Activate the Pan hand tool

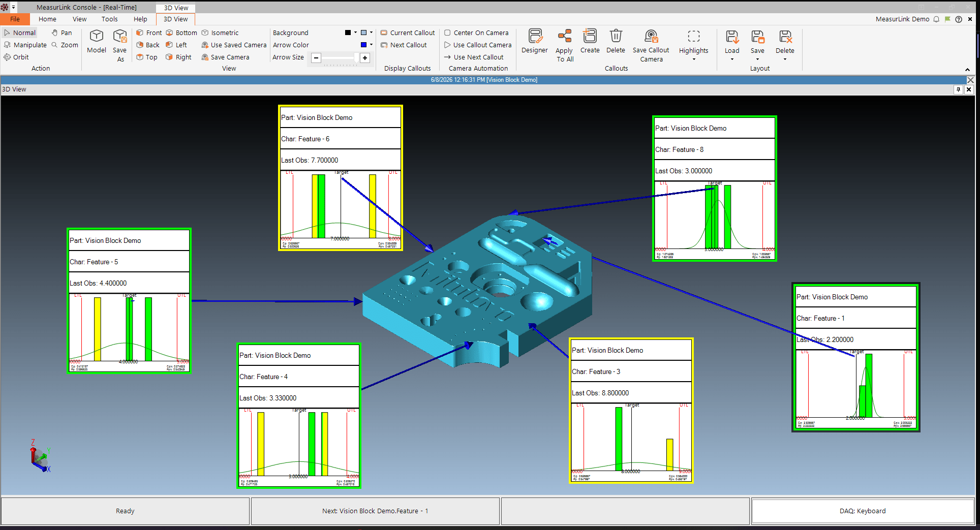(62, 33)
